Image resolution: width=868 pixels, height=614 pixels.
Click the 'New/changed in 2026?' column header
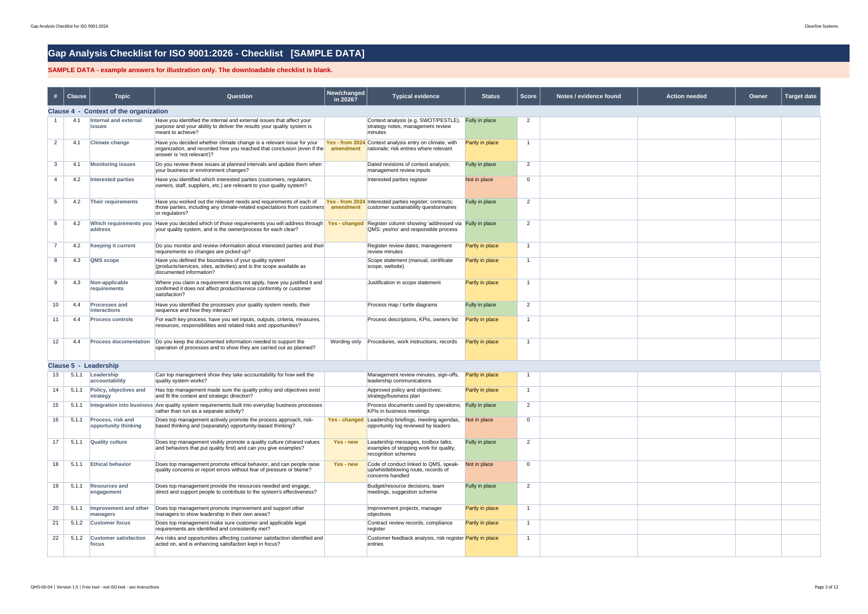346,97
